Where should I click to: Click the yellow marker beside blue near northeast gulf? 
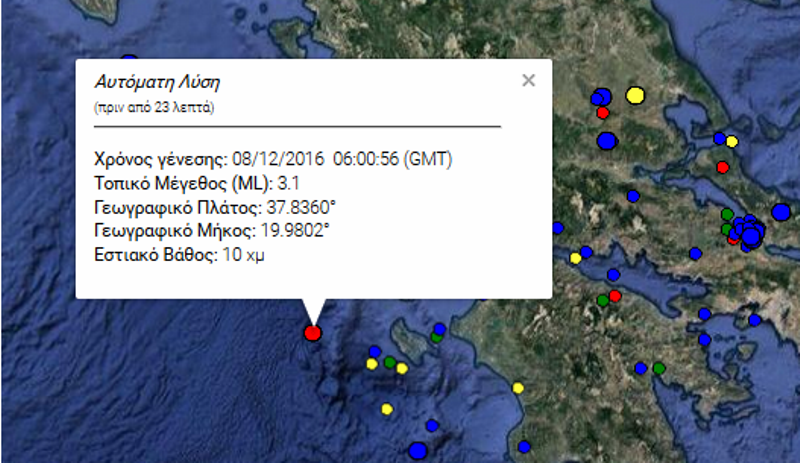(731, 142)
